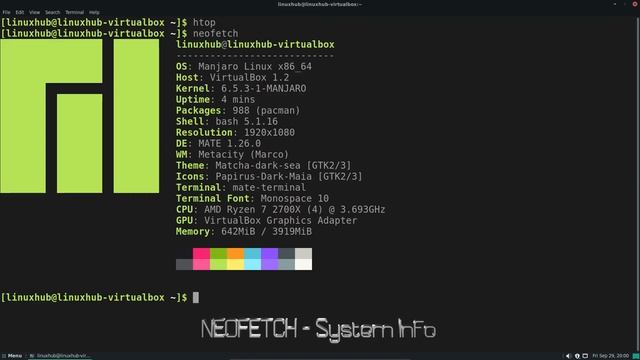
Task: Click the 'Packages: 988 (pacman)' line
Action: tap(238, 111)
